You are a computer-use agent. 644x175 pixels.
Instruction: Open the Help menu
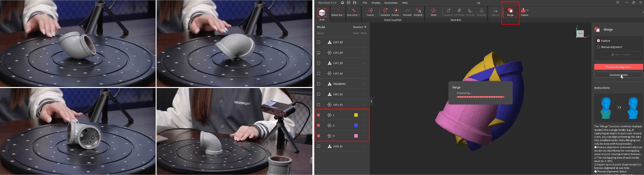(405, 3)
